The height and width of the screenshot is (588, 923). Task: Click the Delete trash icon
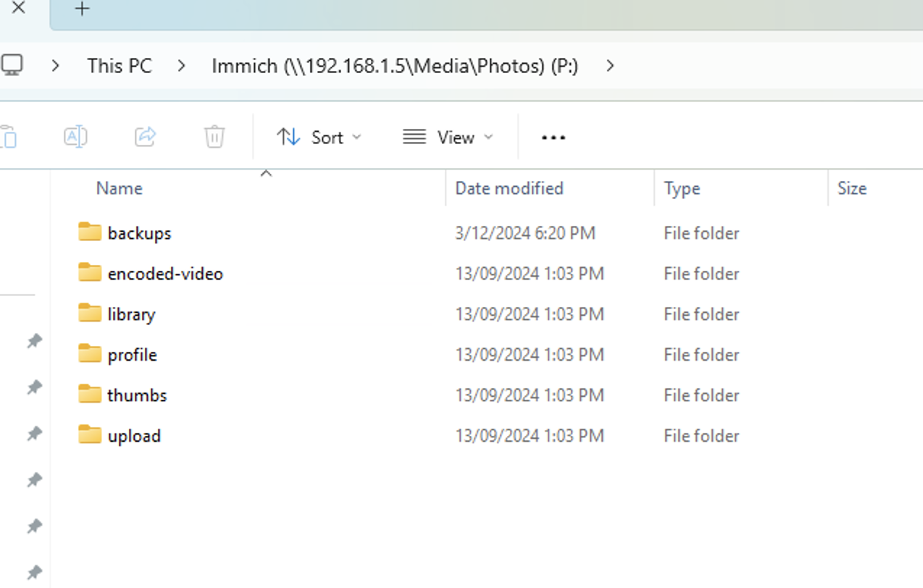coord(214,136)
